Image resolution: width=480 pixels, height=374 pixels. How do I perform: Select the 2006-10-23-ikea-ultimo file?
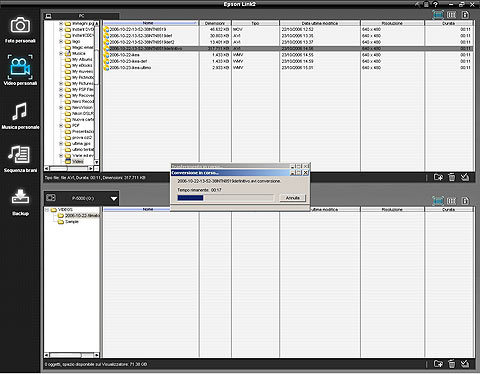pos(288,67)
